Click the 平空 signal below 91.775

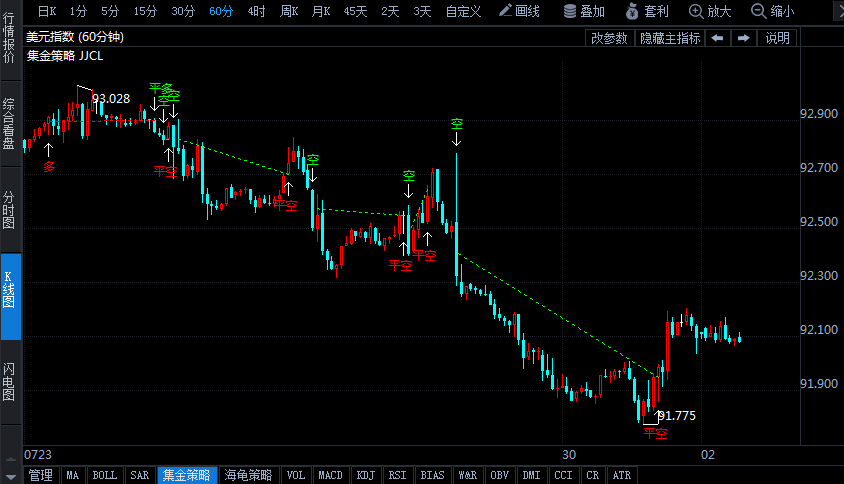click(x=655, y=433)
